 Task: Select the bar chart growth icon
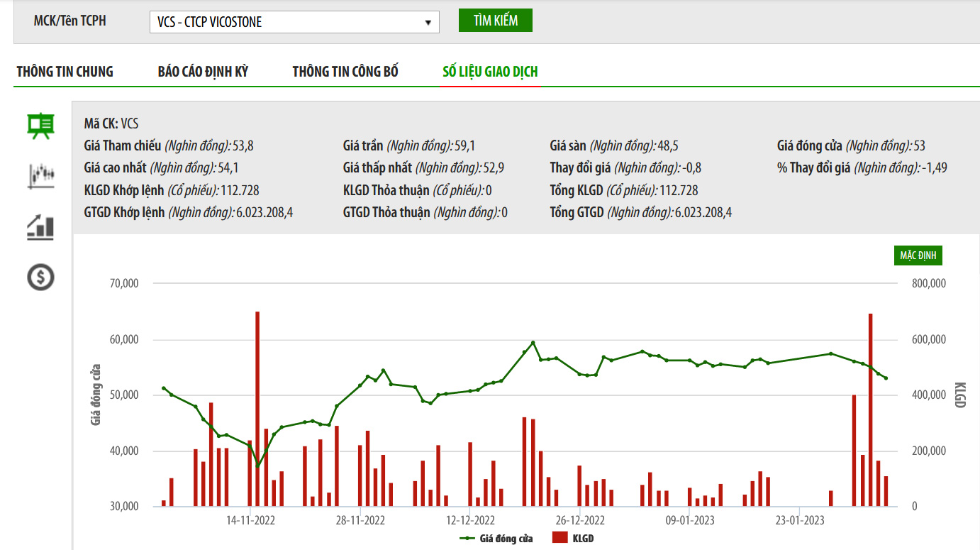(40, 226)
